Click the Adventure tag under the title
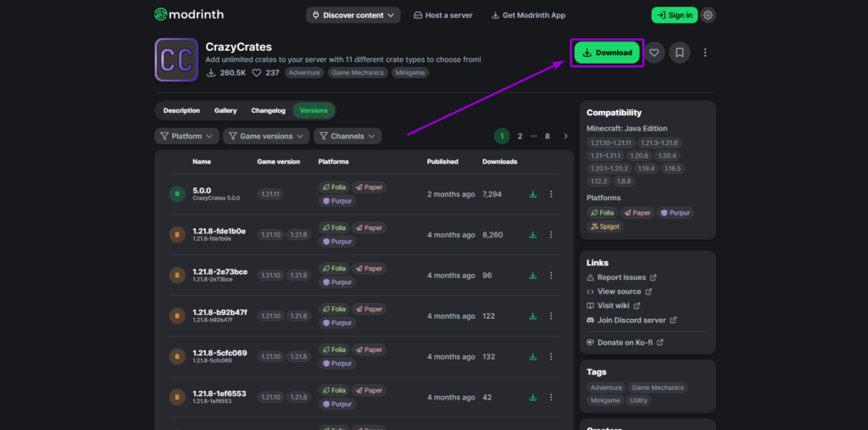The height and width of the screenshot is (430, 868). (x=304, y=73)
